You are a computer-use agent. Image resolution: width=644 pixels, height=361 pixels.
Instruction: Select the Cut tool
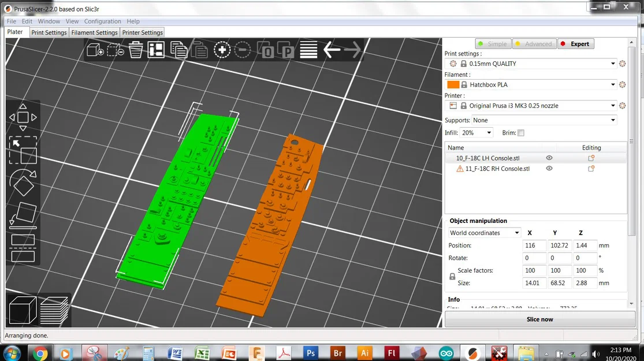23,248
